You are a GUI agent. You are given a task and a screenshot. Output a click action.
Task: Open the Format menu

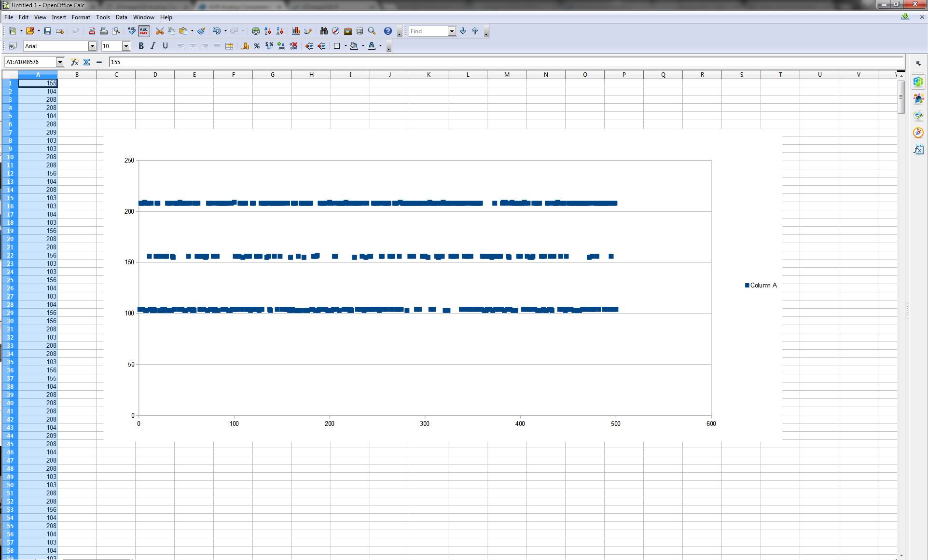pos(81,17)
